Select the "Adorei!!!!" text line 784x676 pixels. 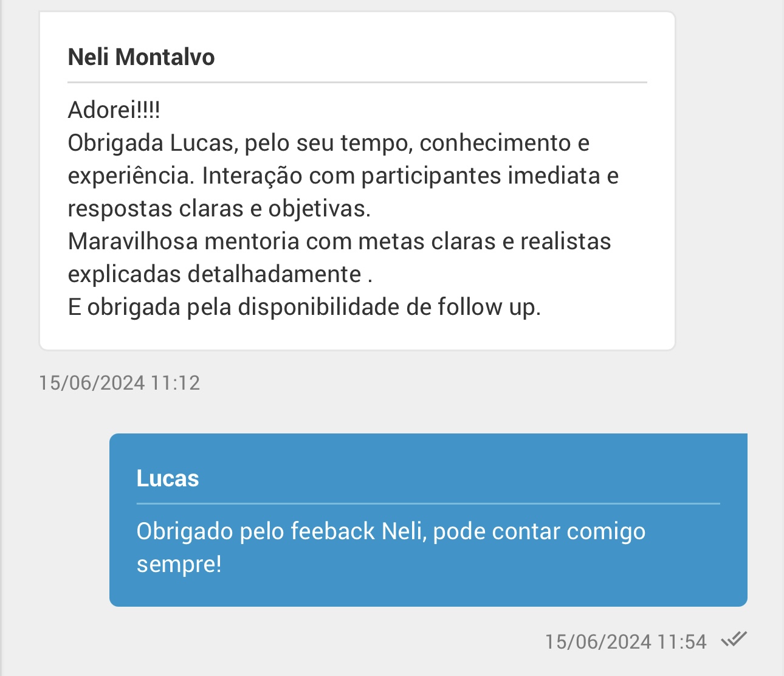114,110
